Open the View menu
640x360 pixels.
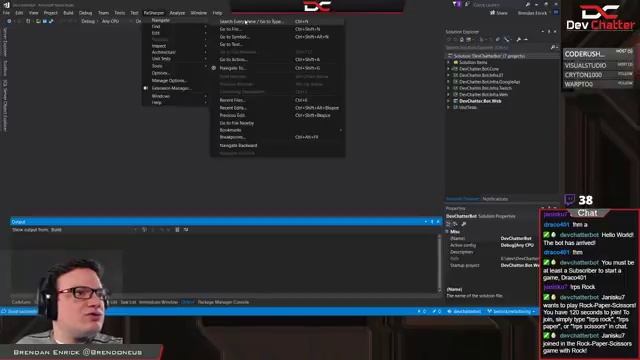coord(33,13)
